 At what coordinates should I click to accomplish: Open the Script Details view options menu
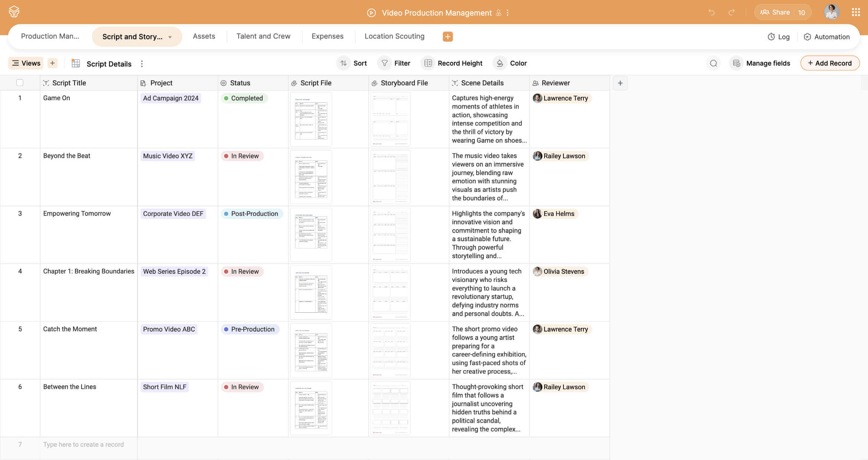[x=142, y=63]
